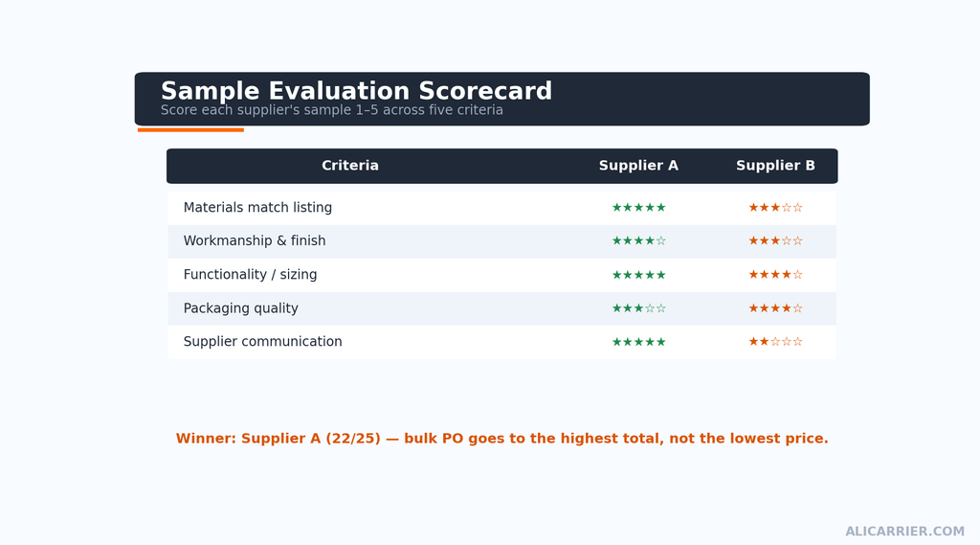Open the ALICARRIER.COM watermark link
This screenshot has height=545, width=980.
pyautogui.click(x=904, y=532)
